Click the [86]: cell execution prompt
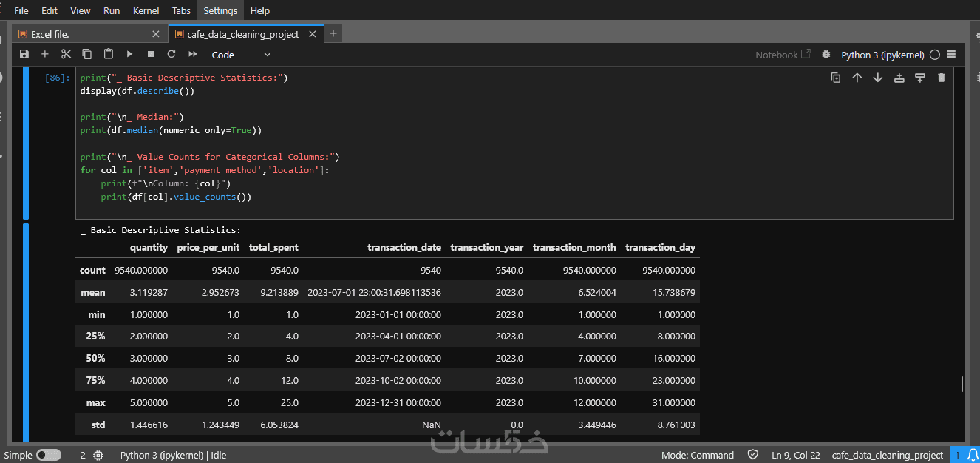Viewport: 980px width, 463px height. (x=58, y=78)
